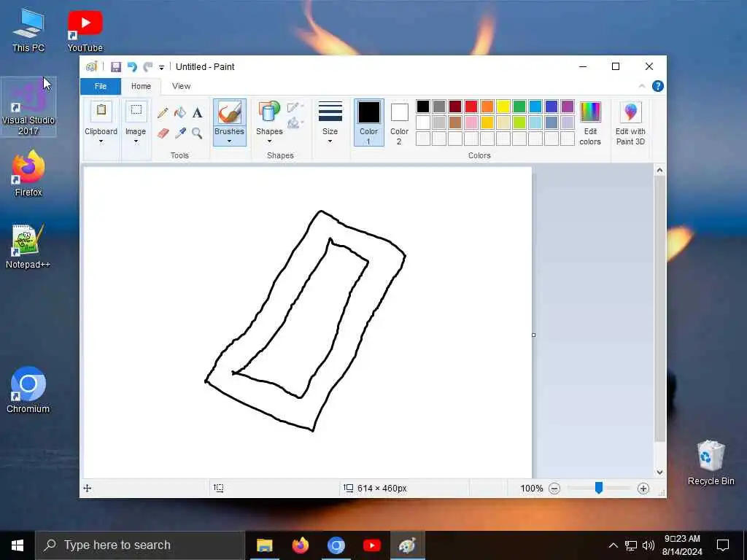Image resolution: width=747 pixels, height=560 pixels.
Task: Open the notification center
Action: 723,545
